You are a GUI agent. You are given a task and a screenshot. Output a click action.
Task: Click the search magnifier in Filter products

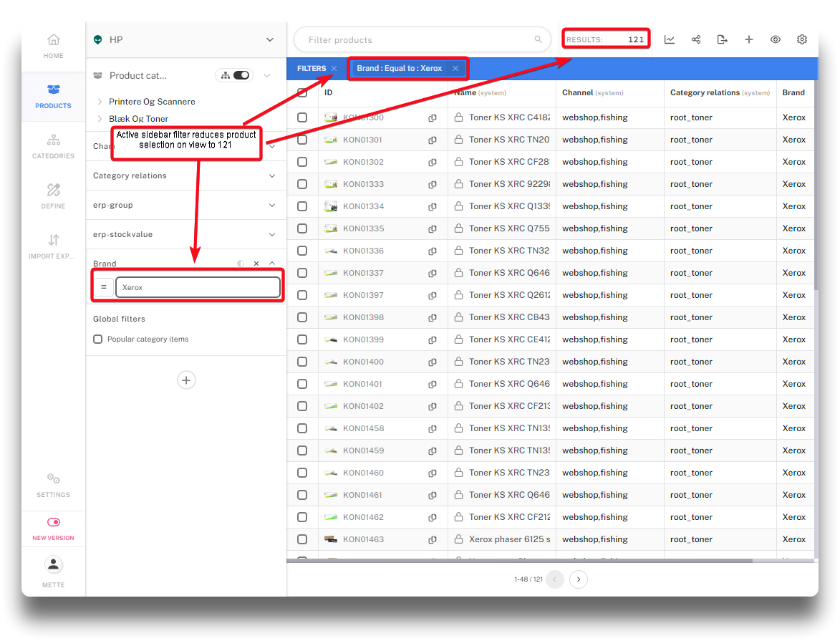539,40
